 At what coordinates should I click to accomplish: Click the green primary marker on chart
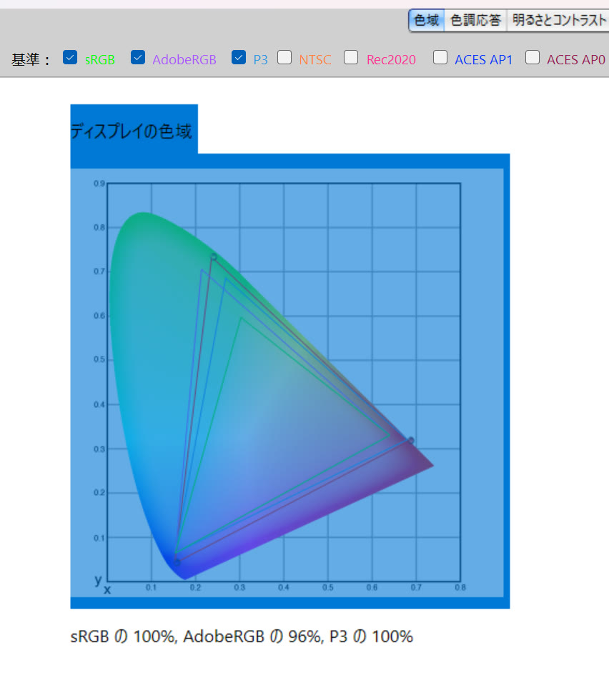(x=214, y=256)
